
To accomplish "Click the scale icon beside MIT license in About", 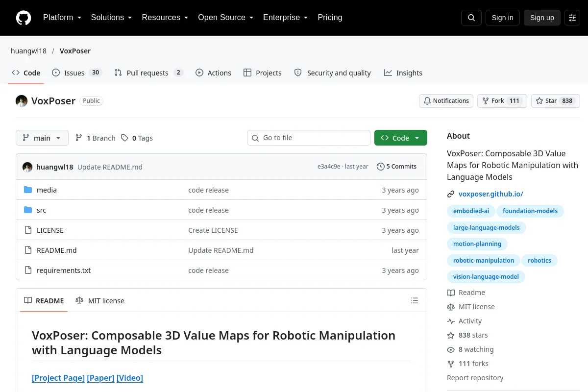I will [451, 307].
